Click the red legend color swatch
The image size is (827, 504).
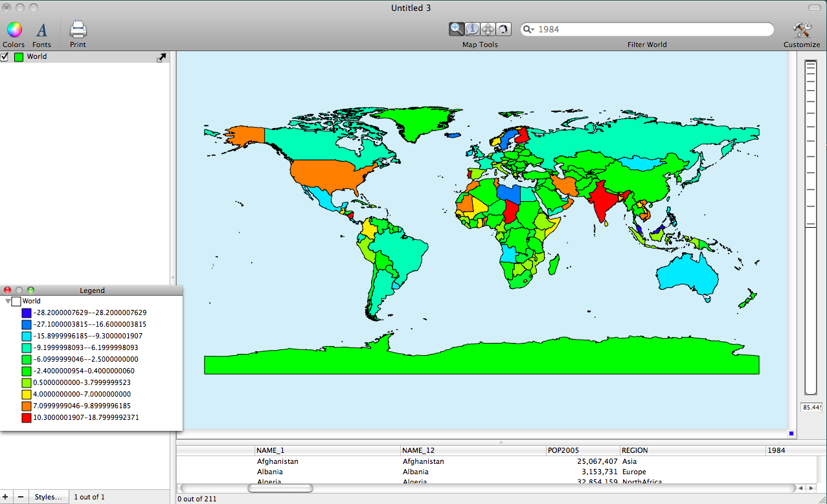tap(27, 418)
